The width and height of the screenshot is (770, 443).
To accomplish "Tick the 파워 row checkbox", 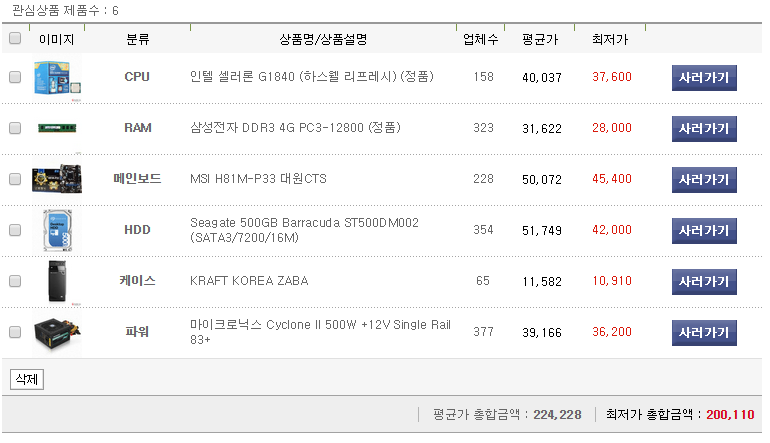I will 15,332.
